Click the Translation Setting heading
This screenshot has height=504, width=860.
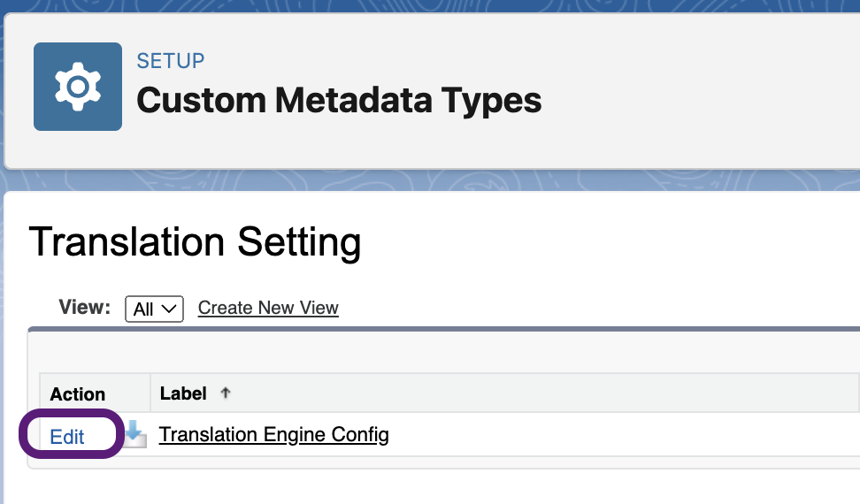(x=195, y=242)
